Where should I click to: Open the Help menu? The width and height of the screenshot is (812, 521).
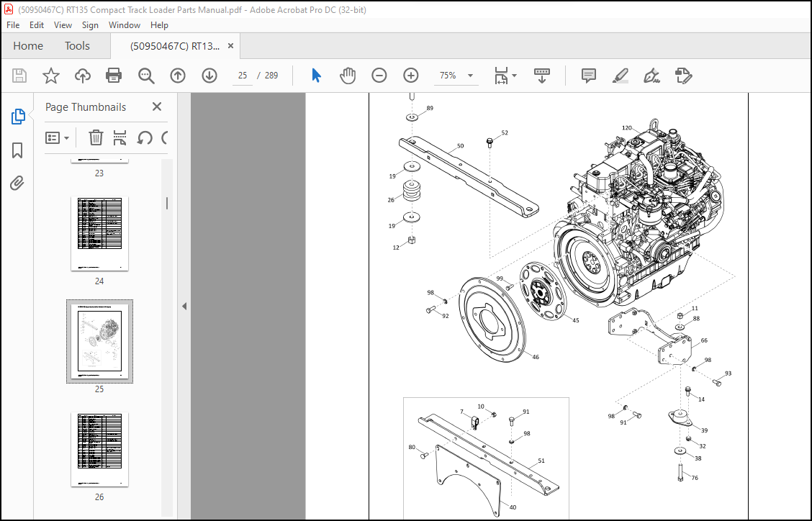point(159,25)
